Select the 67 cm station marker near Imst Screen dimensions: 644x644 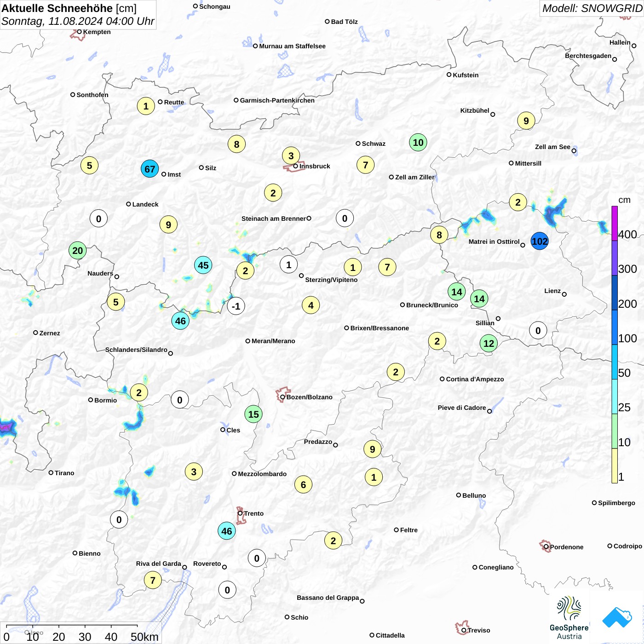[x=150, y=169]
